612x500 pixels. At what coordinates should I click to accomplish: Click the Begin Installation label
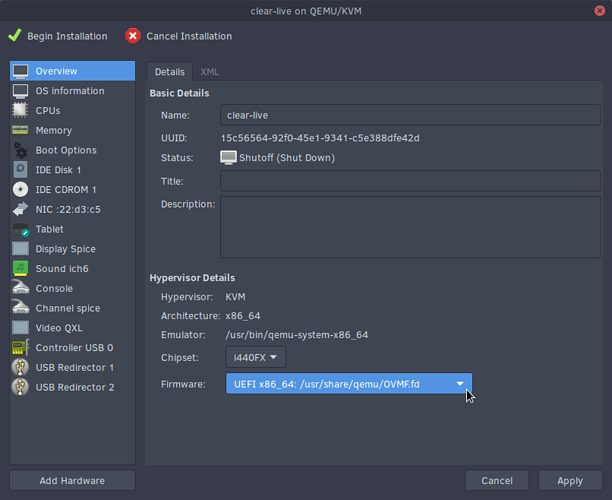click(67, 36)
